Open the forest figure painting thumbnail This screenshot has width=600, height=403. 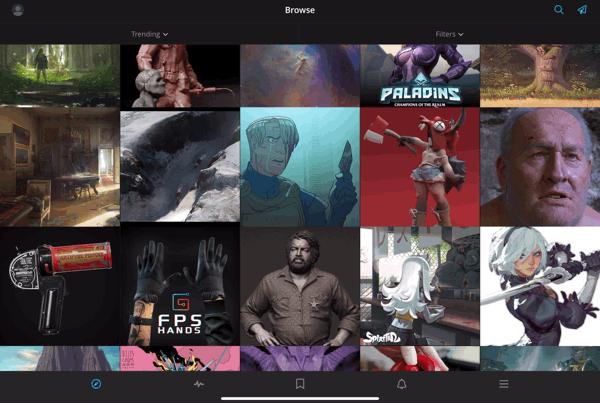[60, 75]
